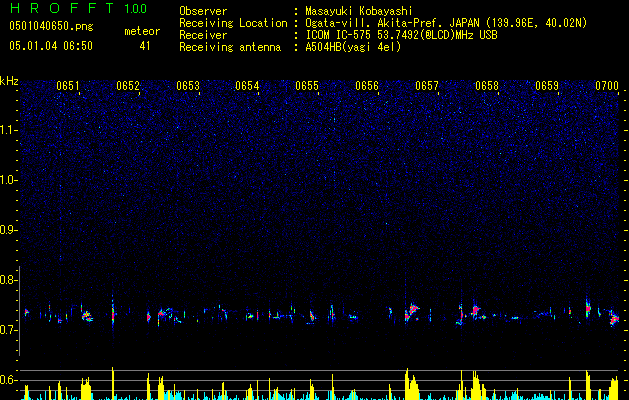Click the kHz axis unit label
The width and height of the screenshot is (629, 400).
point(9,81)
